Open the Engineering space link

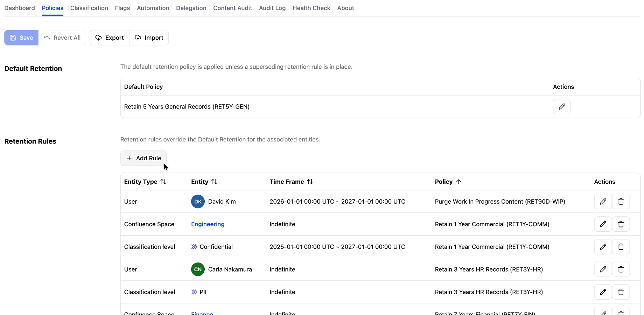tap(208, 224)
